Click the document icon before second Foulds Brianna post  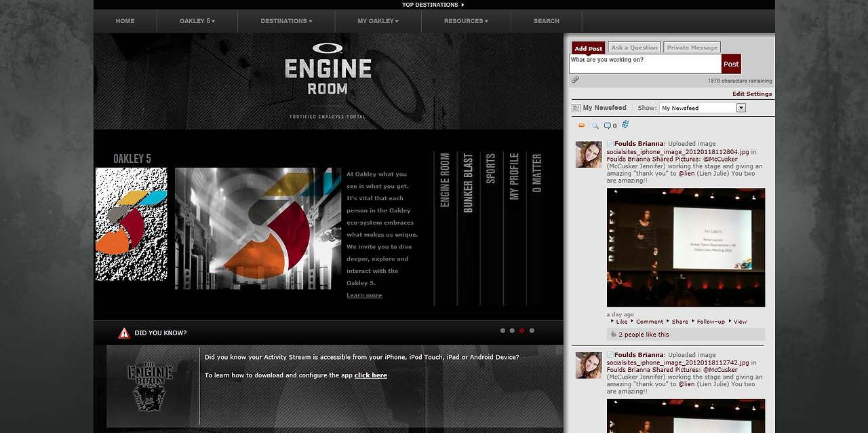pyautogui.click(x=610, y=355)
